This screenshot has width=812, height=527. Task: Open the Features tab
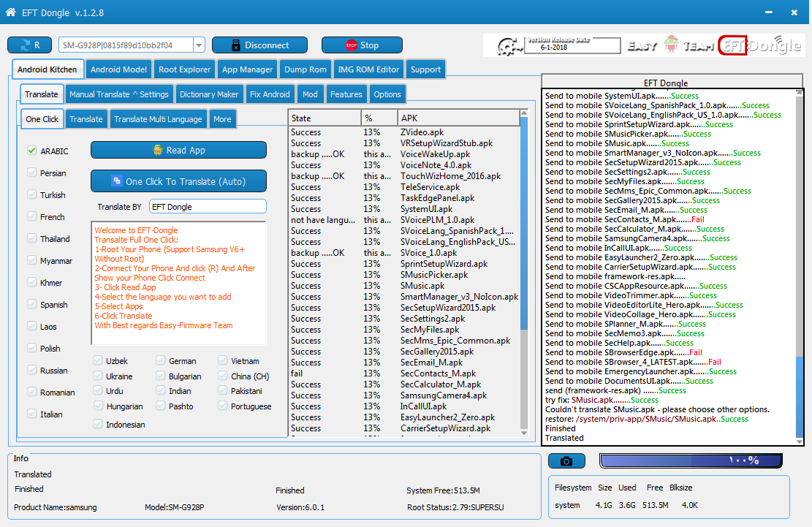346,94
